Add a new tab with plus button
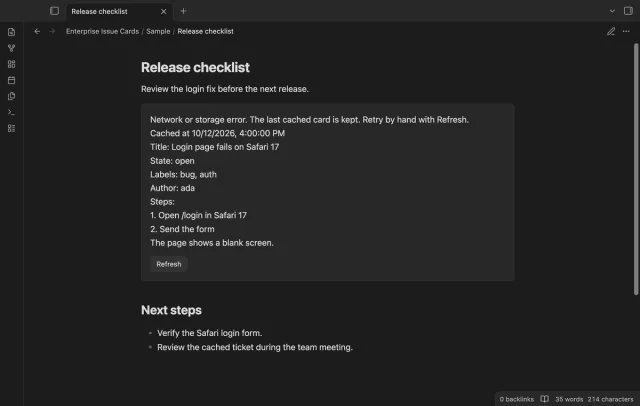Screen dimensions: 640x406 (183, 11)
